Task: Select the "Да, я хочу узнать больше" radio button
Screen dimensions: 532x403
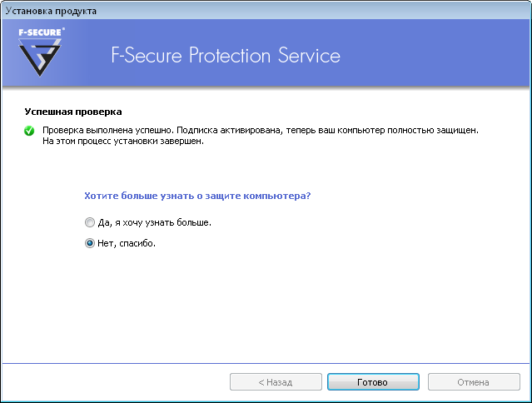Action: pyautogui.click(x=90, y=223)
